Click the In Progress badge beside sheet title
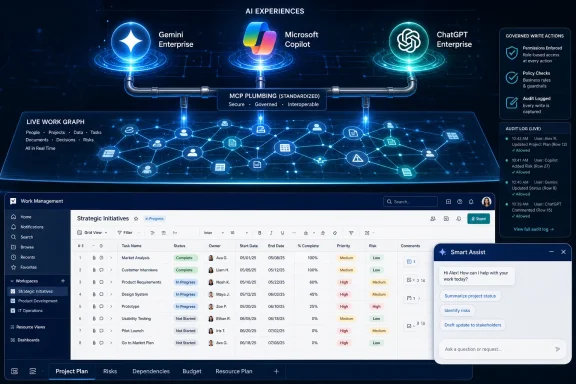 coord(154,219)
